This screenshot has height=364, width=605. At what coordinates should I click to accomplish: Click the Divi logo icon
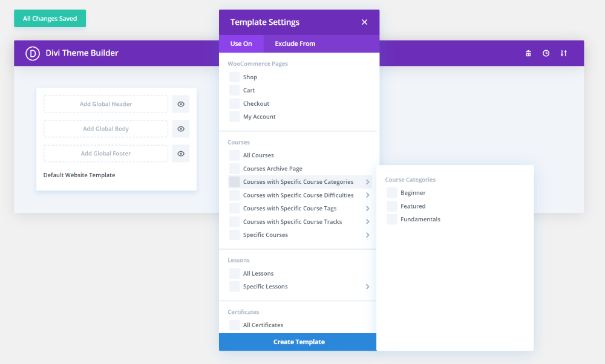click(33, 53)
